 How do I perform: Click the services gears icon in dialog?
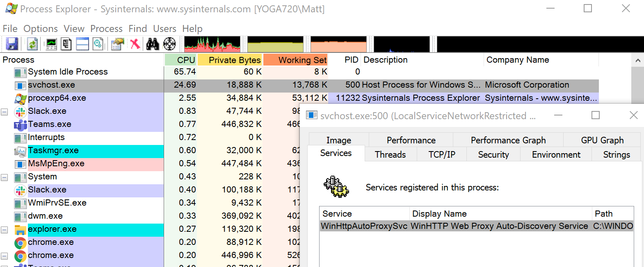336,187
